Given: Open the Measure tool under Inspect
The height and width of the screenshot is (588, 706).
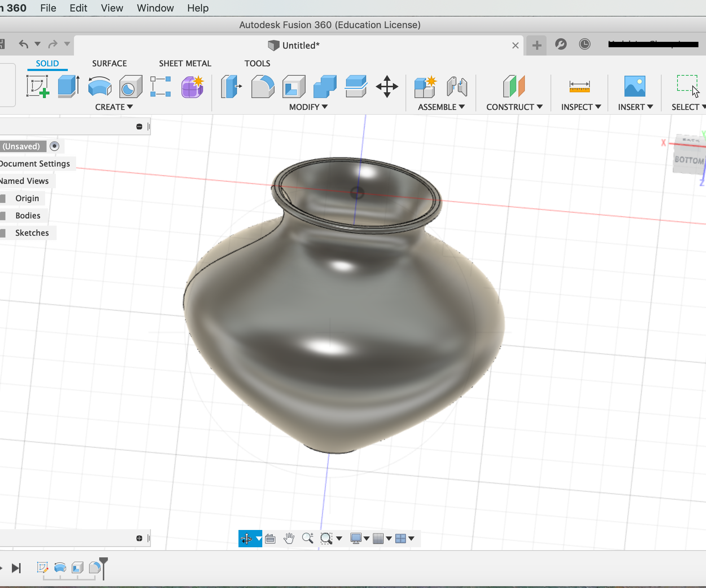Looking at the screenshot, I should 579,87.
